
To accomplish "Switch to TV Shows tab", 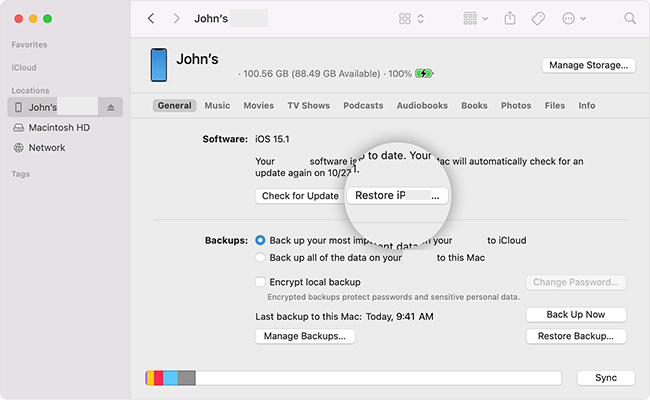I will (x=309, y=105).
